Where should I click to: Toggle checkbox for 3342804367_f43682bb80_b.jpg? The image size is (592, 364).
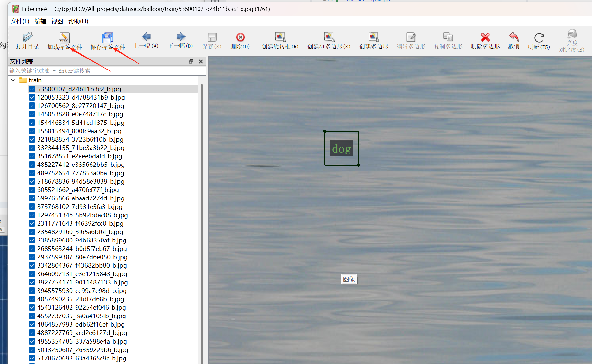(x=32, y=265)
